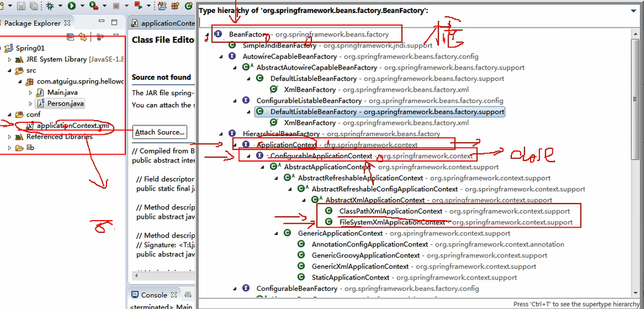Select SimpleJndiBeanFactory in hierarchy

click(x=279, y=45)
